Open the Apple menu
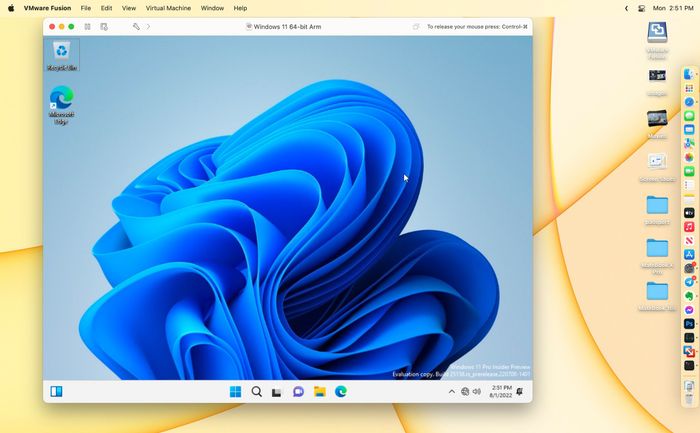 coord(11,8)
